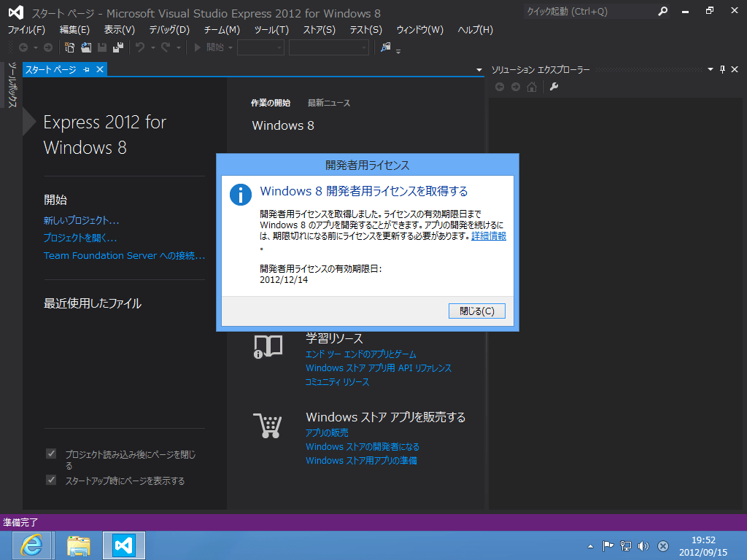747x560 pixels.
Task: Click the Redo toolbar icon
Action: (x=166, y=47)
